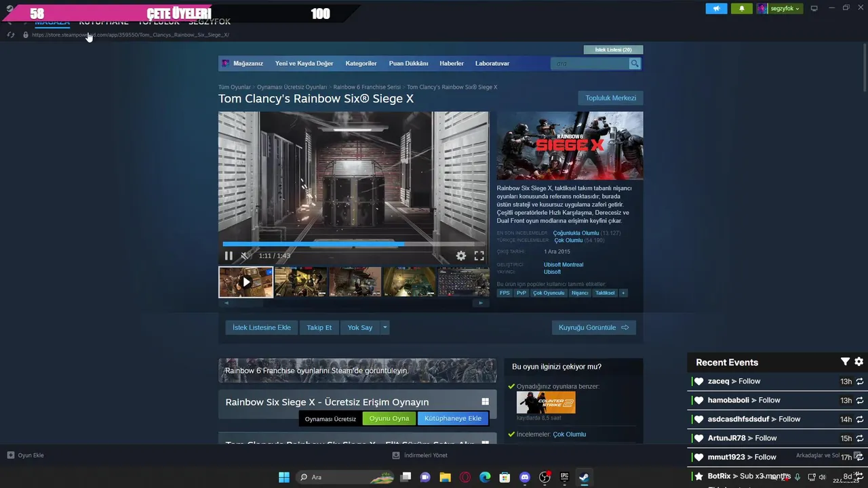Image resolution: width=868 pixels, height=488 pixels.
Task: Open the Kategoriler menu
Action: [x=361, y=64]
